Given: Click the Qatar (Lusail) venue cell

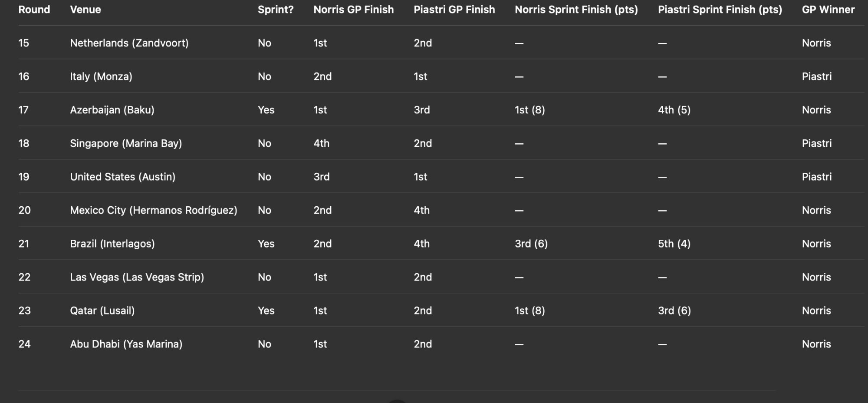Looking at the screenshot, I should click(x=102, y=311).
